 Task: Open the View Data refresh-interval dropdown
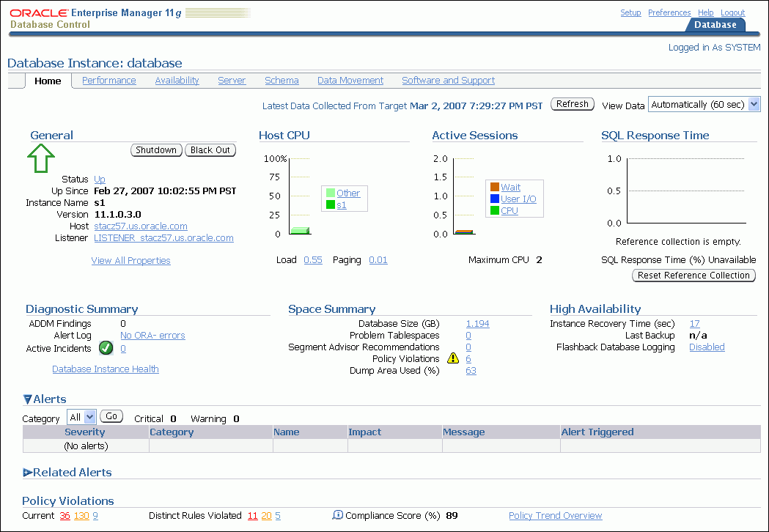(x=703, y=104)
